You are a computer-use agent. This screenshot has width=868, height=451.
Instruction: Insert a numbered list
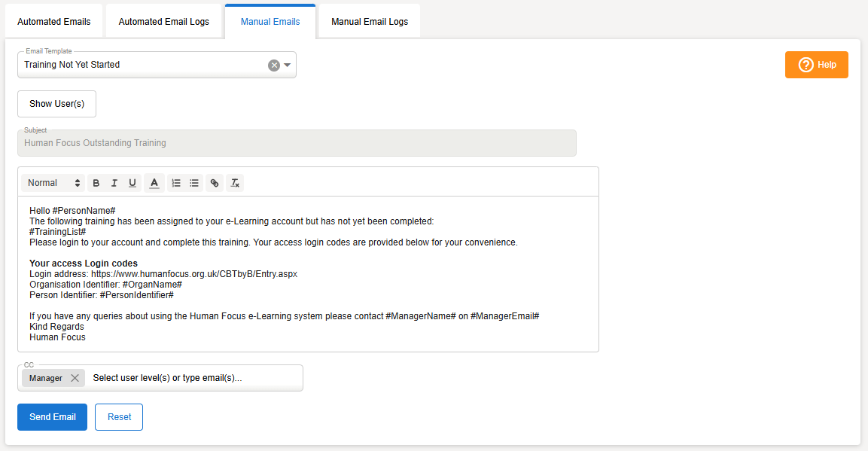[x=176, y=183]
